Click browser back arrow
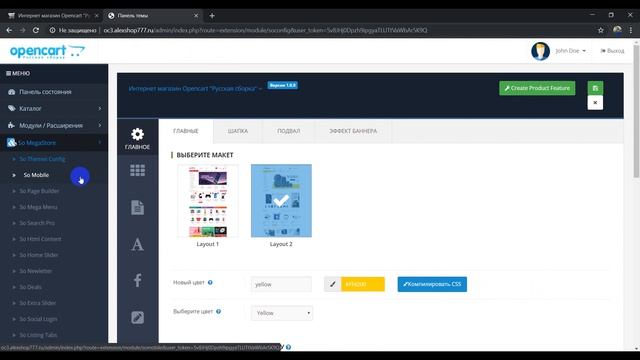This screenshot has height=360, width=640. [9, 30]
